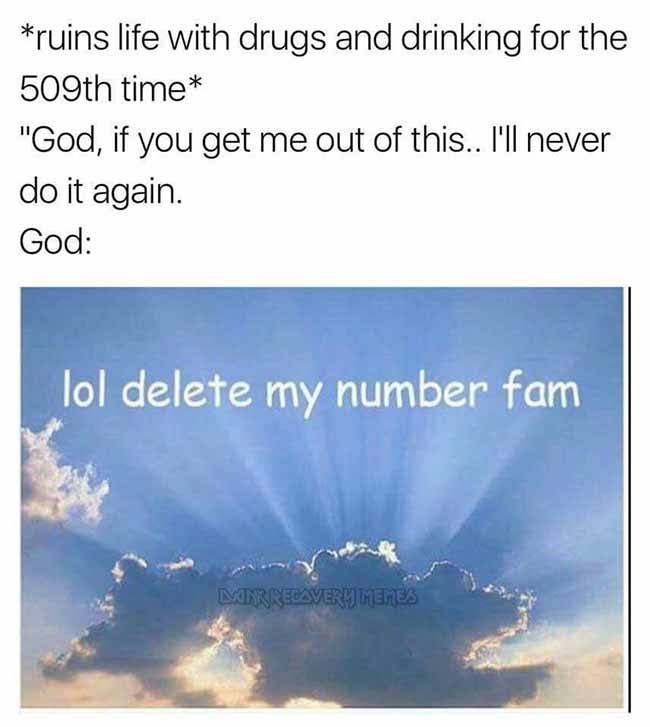Click the thin black line right of image
Viewport: 650px width, 727px height.
tap(629, 499)
